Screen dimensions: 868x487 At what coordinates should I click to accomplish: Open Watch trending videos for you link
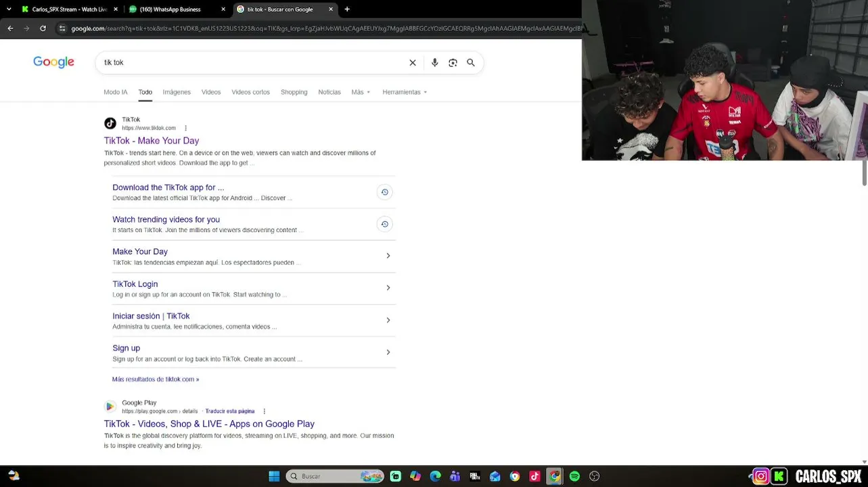click(x=166, y=219)
